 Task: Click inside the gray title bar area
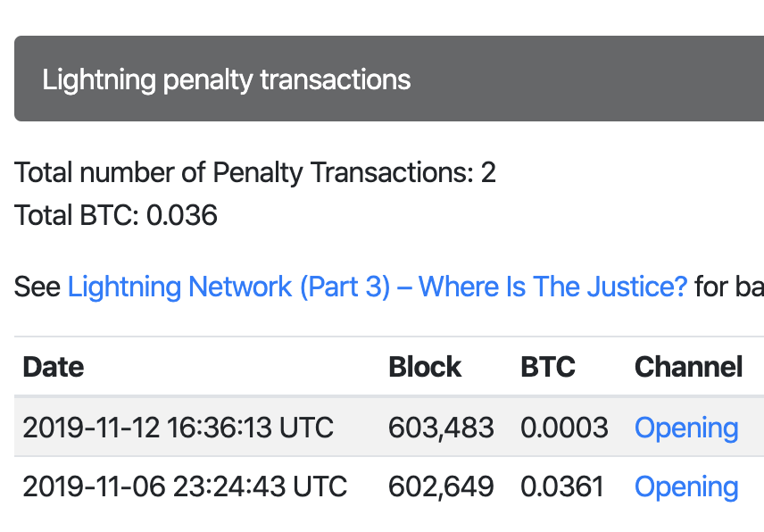536,79
